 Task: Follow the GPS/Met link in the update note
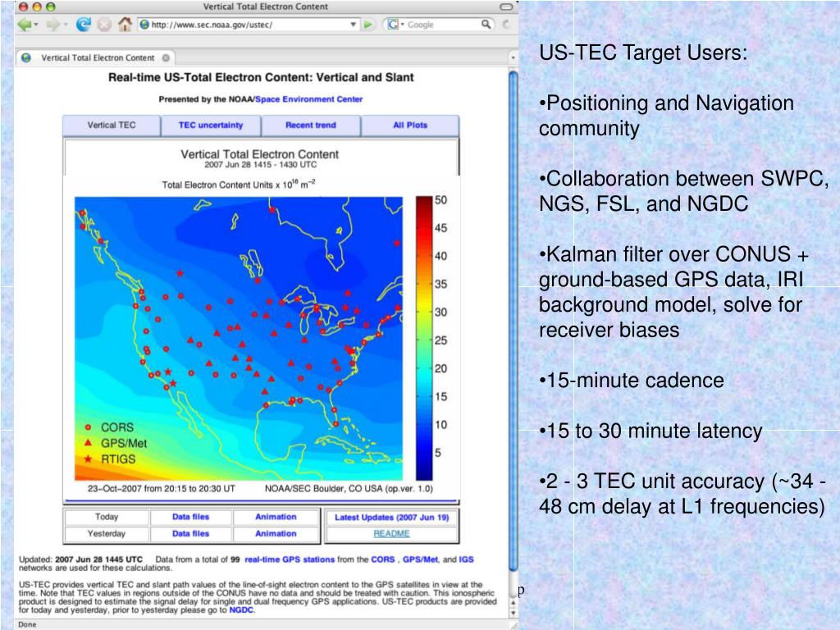pyautogui.click(x=421, y=559)
